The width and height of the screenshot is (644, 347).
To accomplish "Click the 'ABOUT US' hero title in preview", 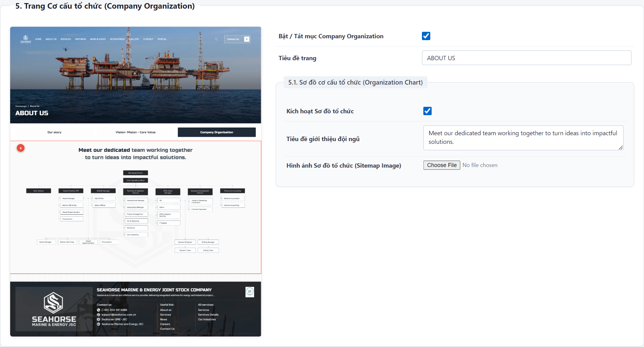I will tap(32, 113).
